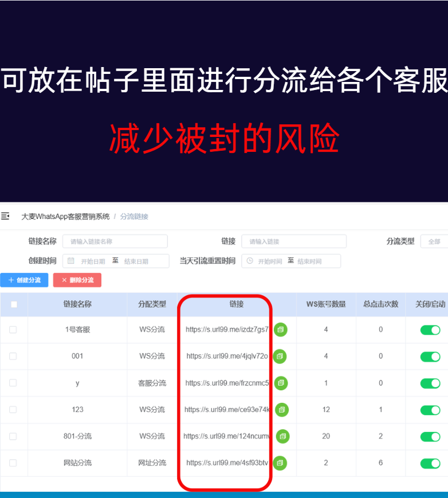
Task: Pick the 开始日期 in 创建时间
Action: coord(93,261)
